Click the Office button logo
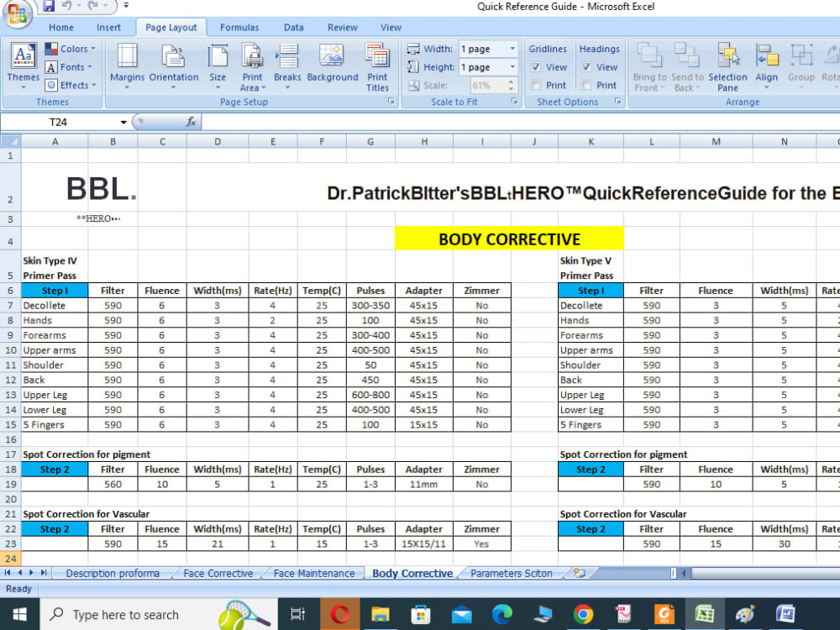The height and width of the screenshot is (630, 840). coord(17,13)
